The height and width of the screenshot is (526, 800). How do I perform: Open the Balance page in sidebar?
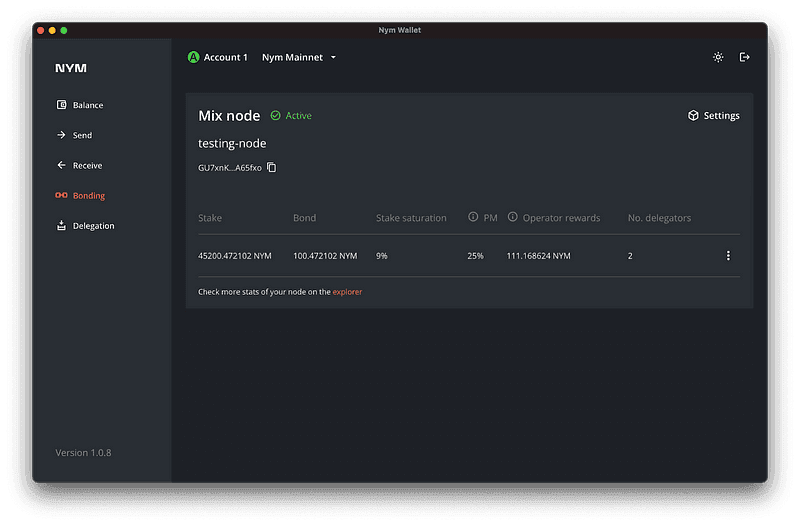pos(87,105)
